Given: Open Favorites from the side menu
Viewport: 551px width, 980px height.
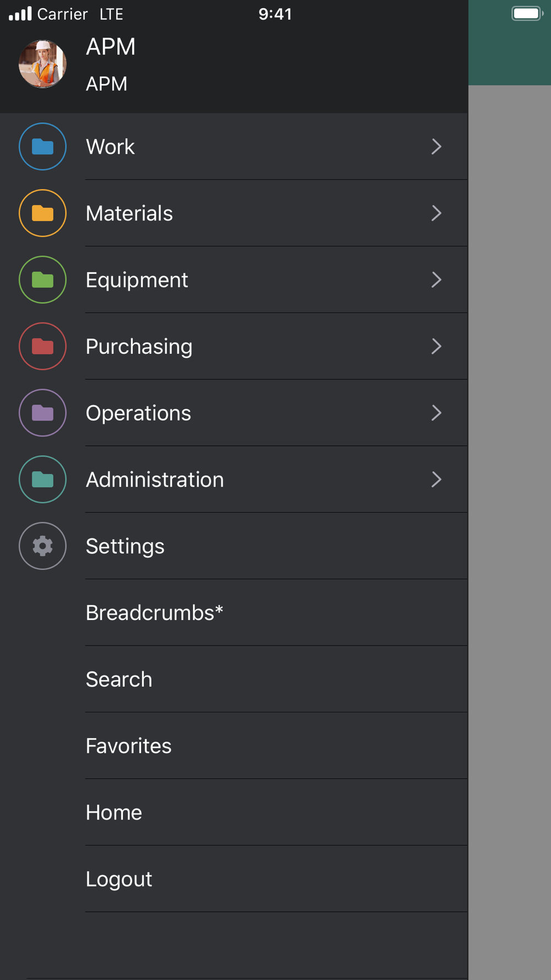Looking at the screenshot, I should click(x=234, y=746).
